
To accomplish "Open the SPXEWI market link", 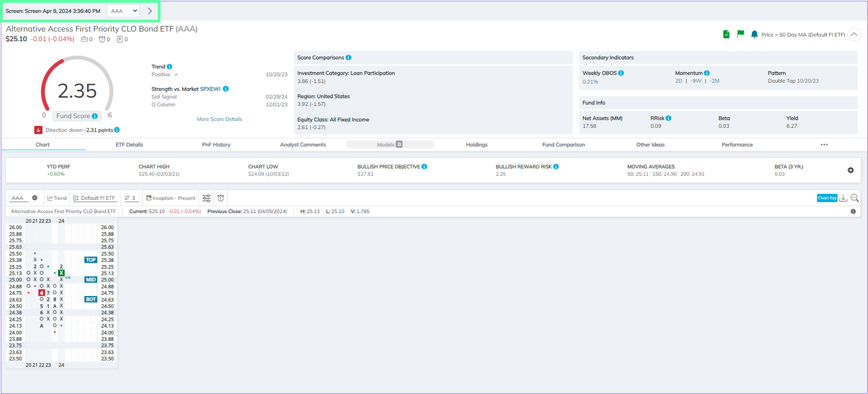I will point(210,89).
